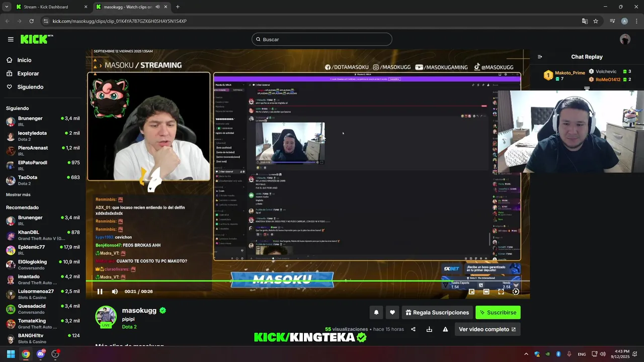The width and height of the screenshot is (644, 362).
Task: Toggle theater mode icon
Action: click(486, 292)
